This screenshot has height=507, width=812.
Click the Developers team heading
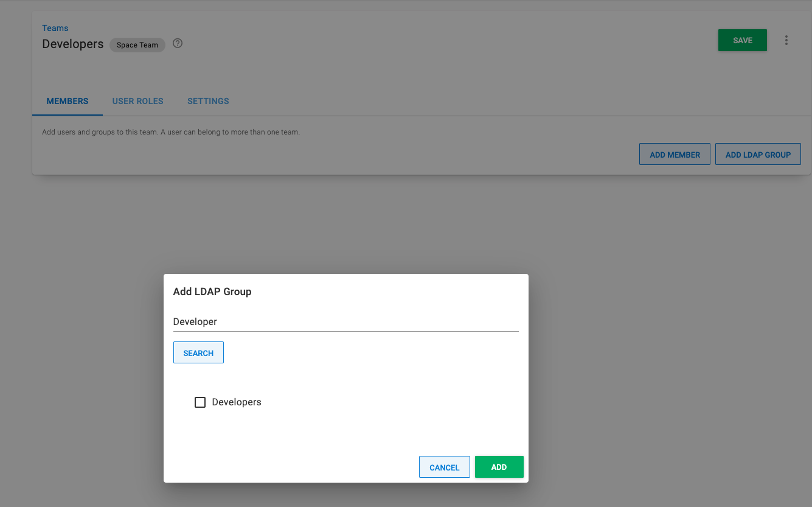(x=72, y=44)
